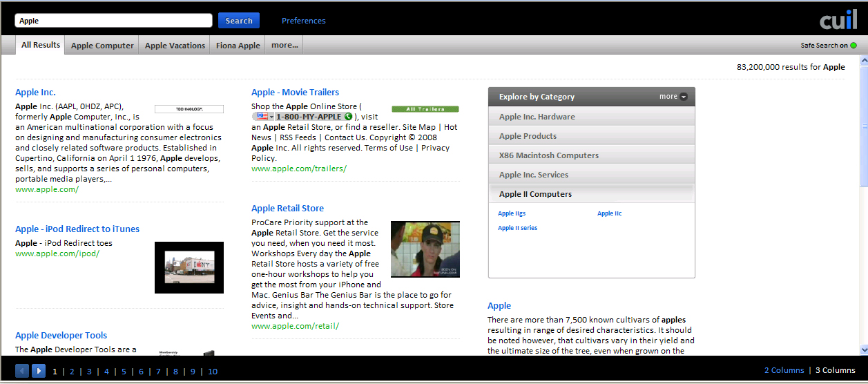Go to results page 2
The height and width of the screenshot is (384, 868).
pos(72,372)
